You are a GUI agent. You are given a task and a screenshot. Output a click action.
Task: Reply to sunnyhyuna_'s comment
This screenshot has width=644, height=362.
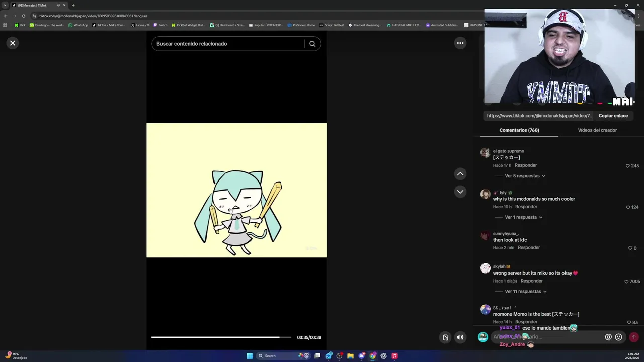click(529, 248)
